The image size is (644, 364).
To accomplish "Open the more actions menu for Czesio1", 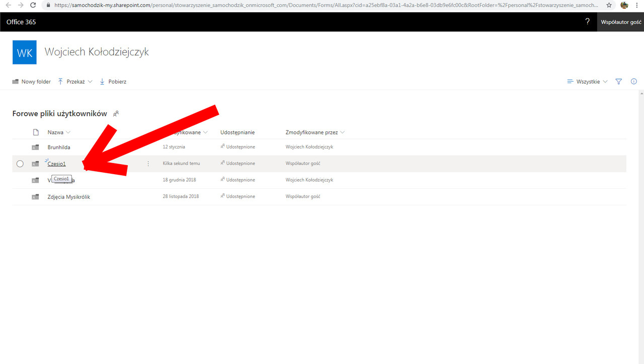I will click(148, 163).
